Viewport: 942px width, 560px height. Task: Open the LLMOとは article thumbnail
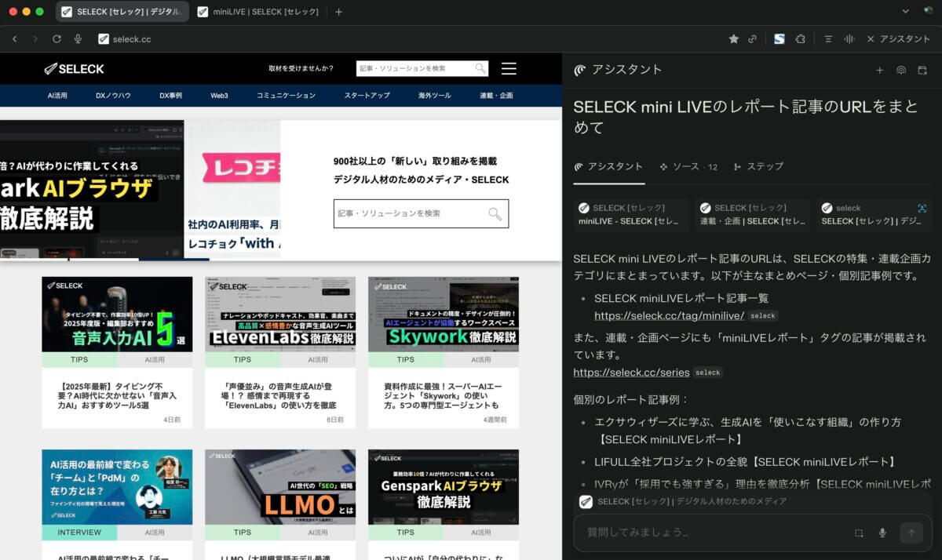pyautogui.click(x=280, y=487)
